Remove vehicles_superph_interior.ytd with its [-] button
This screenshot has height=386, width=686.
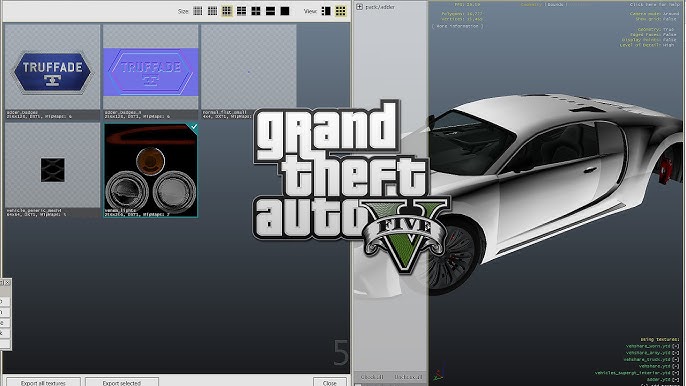pyautogui.click(x=676, y=373)
